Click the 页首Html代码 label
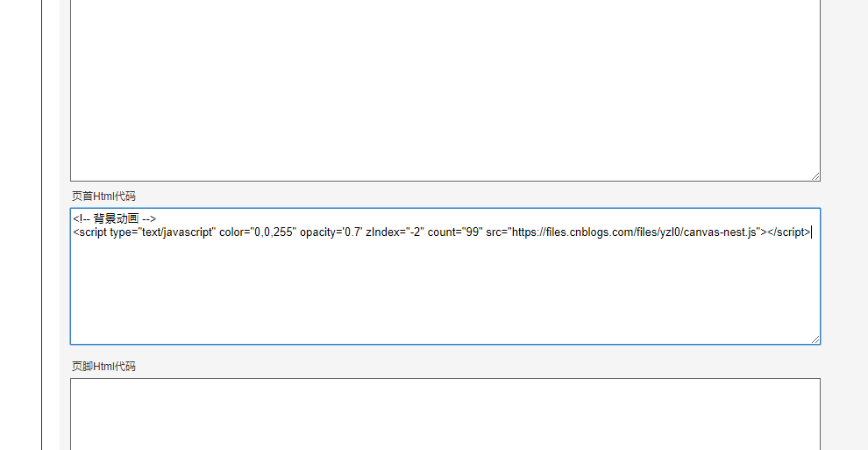This screenshot has width=868, height=450. click(103, 196)
